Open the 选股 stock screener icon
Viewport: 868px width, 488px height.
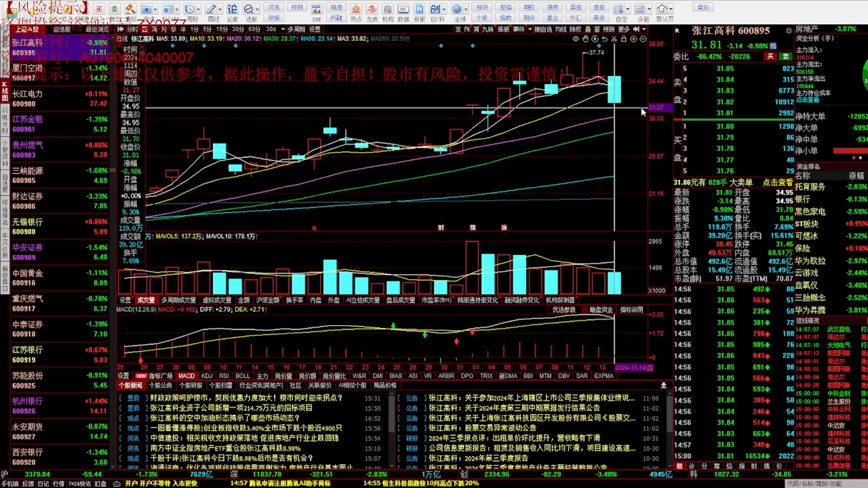pos(248,9)
